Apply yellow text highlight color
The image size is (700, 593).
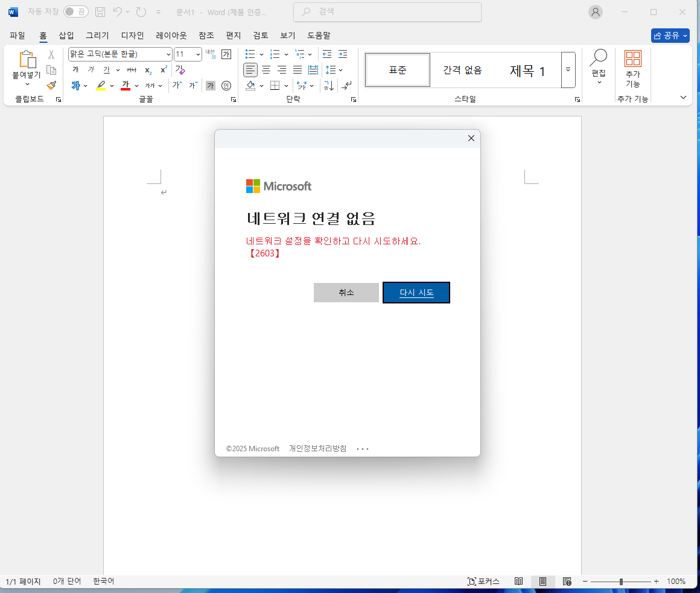pos(101,85)
